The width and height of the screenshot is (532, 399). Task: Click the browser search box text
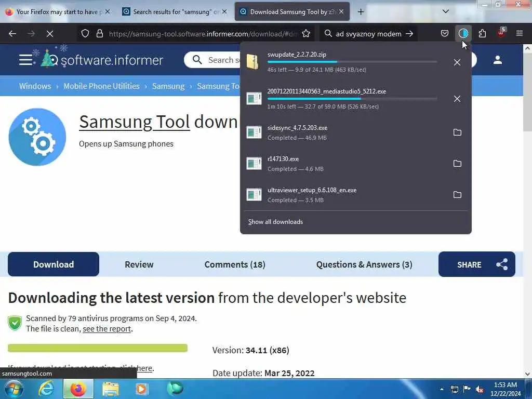368,34
